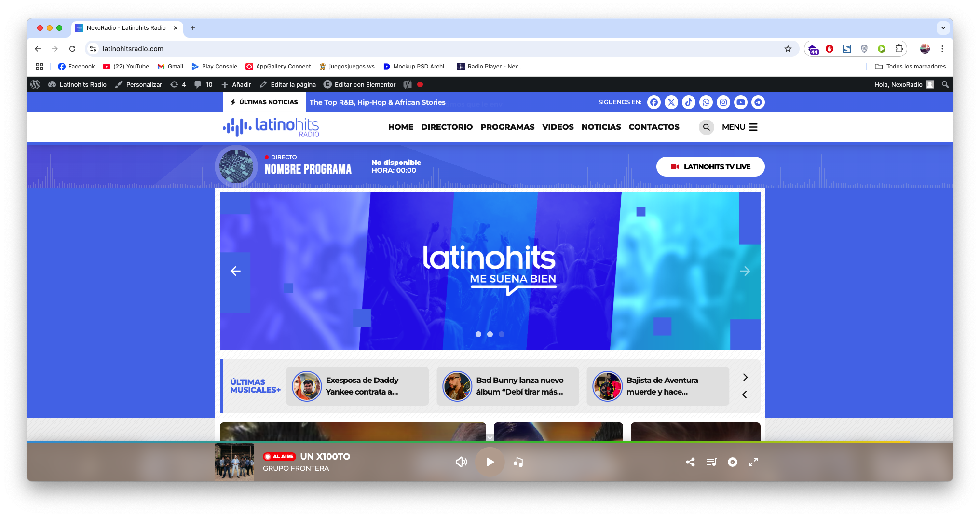The height and width of the screenshot is (517, 980).
Task: Play the live radio stream
Action: [x=490, y=462]
